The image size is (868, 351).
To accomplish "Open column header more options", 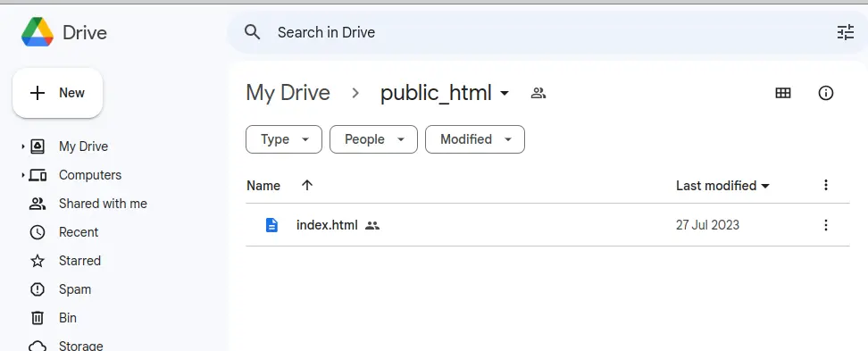I will click(825, 185).
